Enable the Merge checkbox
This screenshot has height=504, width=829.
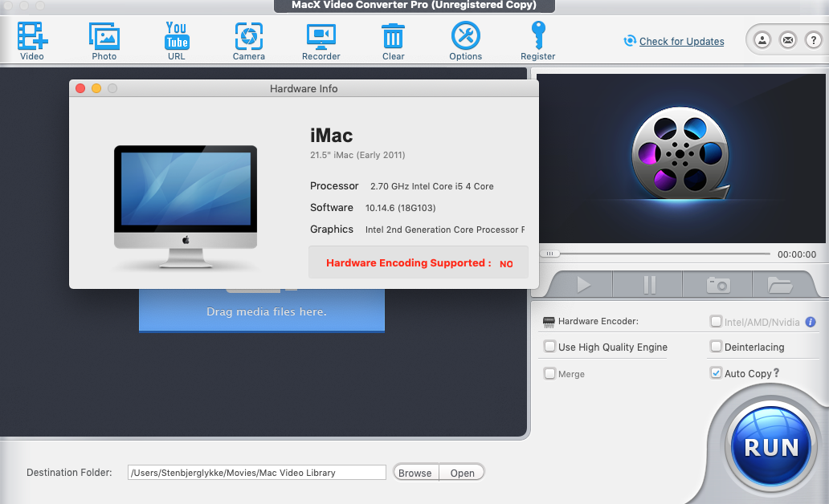(x=549, y=373)
